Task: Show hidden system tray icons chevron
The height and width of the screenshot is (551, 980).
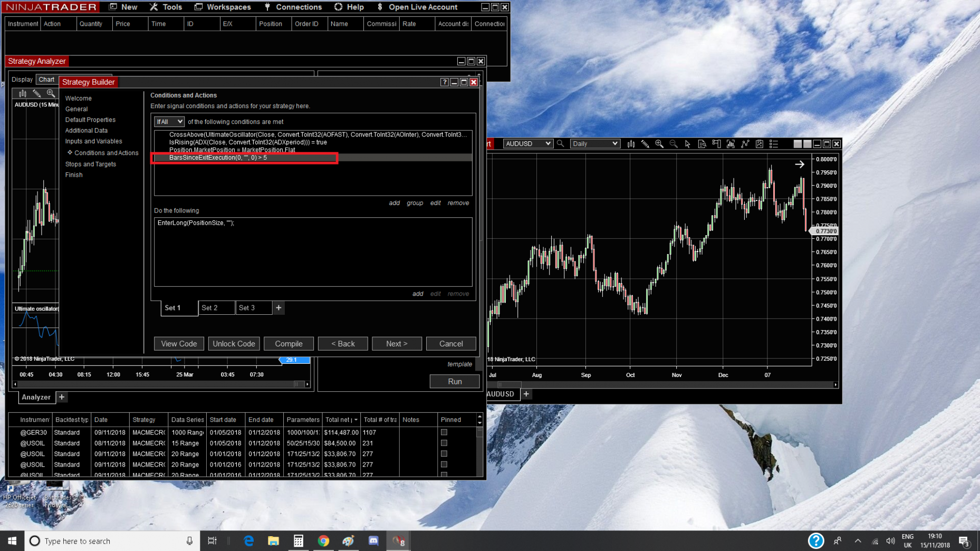Action: [x=858, y=541]
